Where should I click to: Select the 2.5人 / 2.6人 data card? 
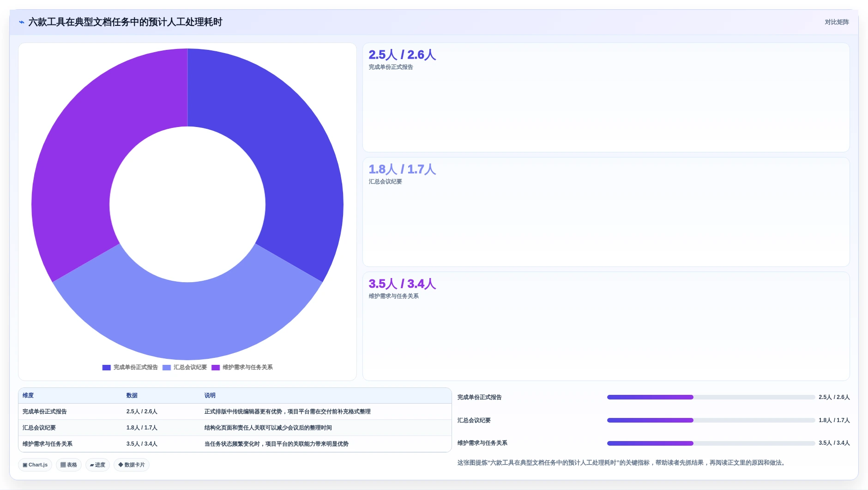point(606,97)
